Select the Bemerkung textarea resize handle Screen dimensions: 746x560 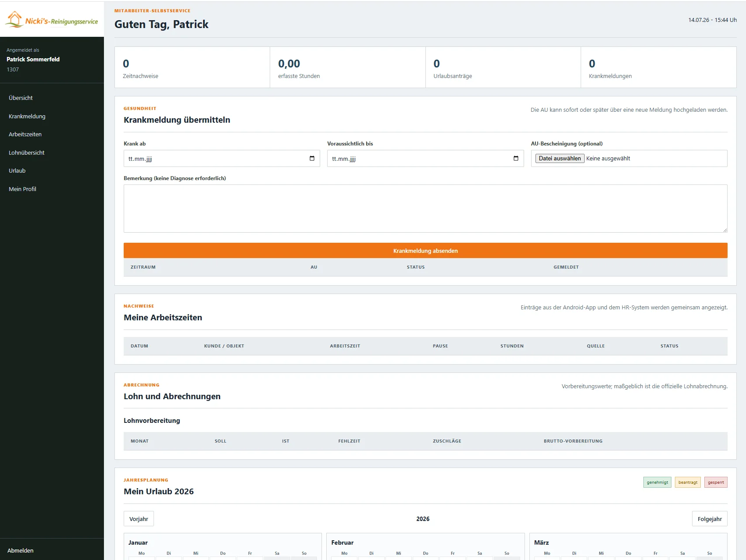(725, 230)
